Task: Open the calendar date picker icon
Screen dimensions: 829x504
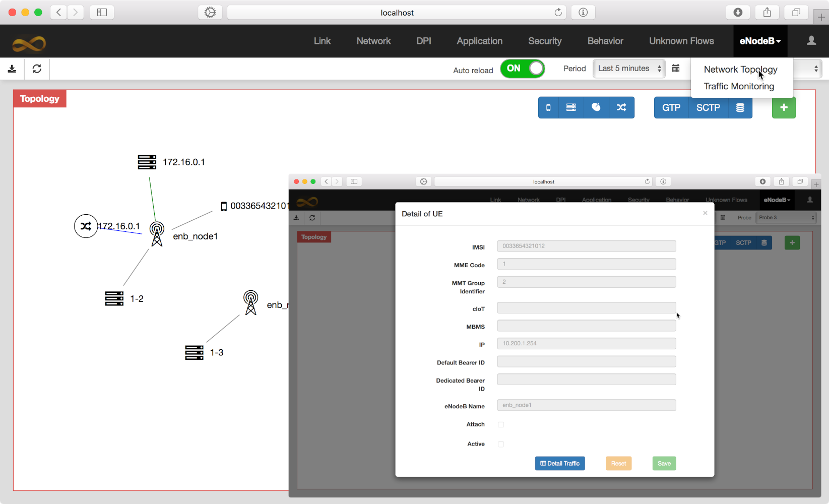Action: tap(676, 69)
